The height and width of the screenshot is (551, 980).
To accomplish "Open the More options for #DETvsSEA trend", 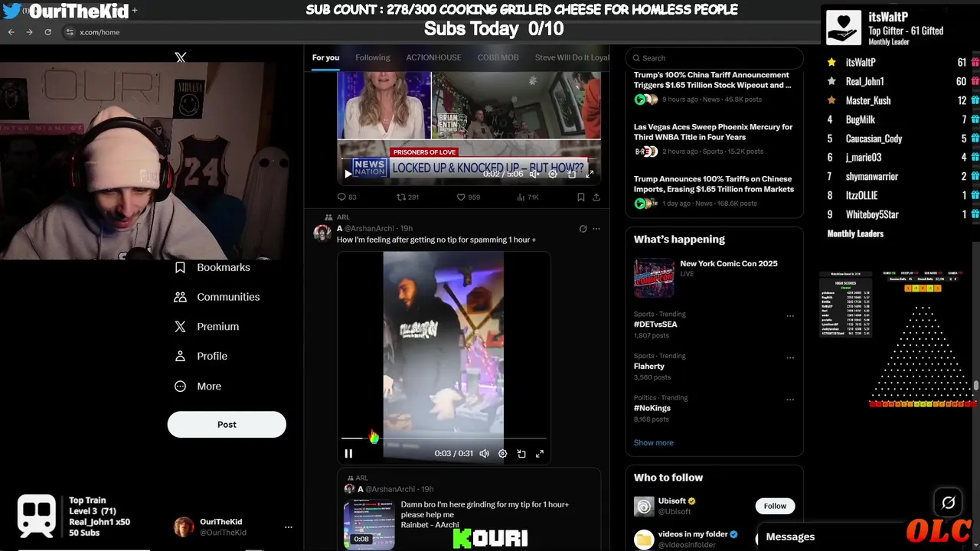I will (x=790, y=316).
